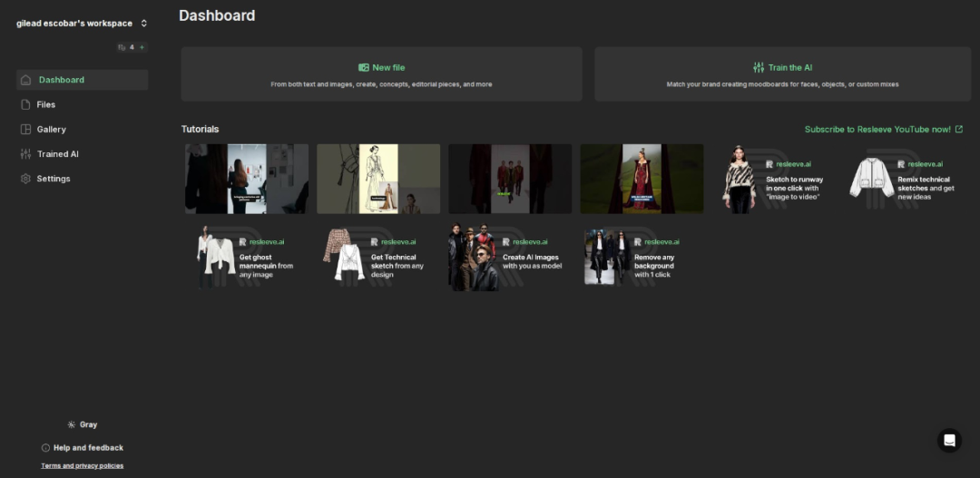Open Terms and privacy policies link
The width and height of the screenshot is (980, 478).
(82, 466)
